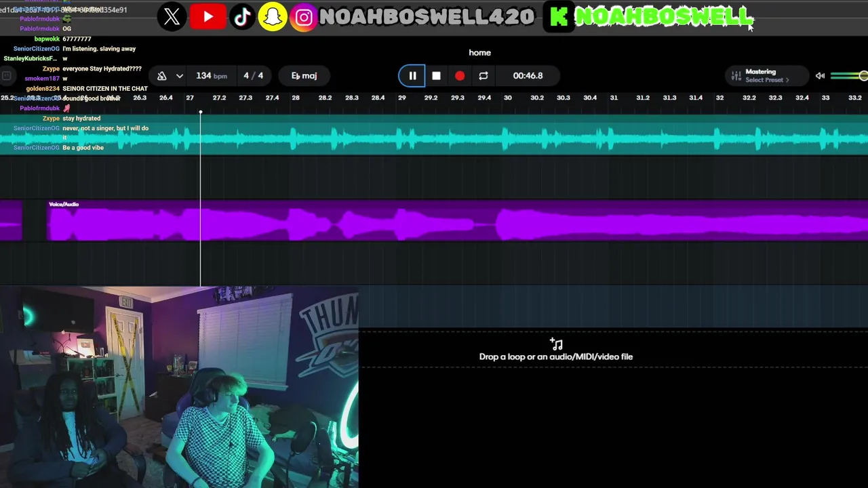
Task: Toggle loop cycle mode
Action: [x=484, y=76]
